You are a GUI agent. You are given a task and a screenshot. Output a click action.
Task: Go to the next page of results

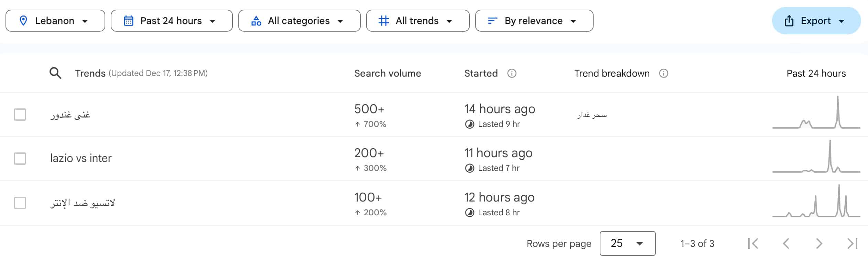[819, 243]
